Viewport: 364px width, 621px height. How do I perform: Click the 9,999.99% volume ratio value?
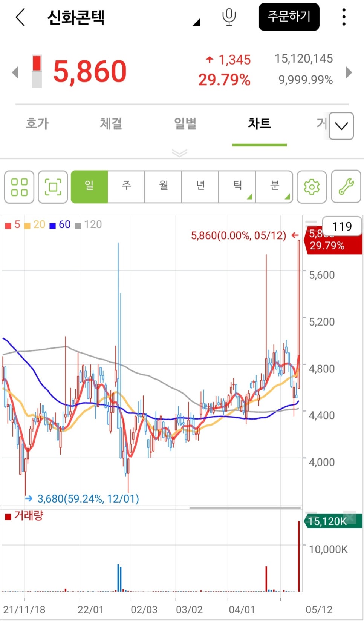(306, 80)
